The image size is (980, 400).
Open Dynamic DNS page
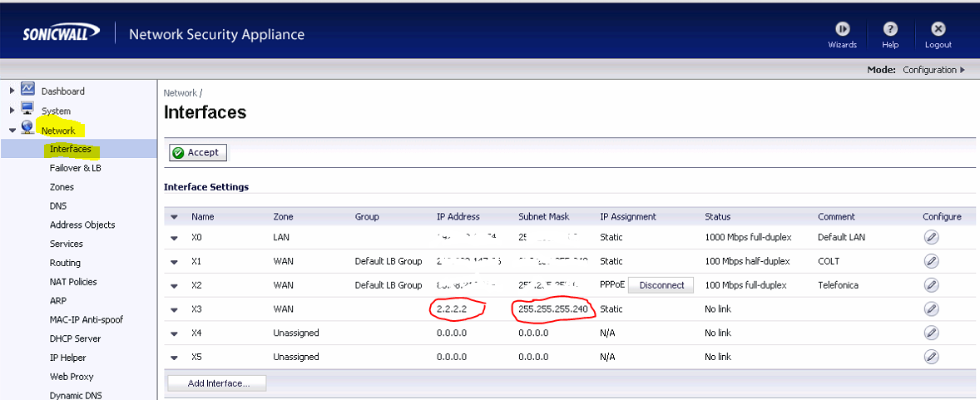tap(74, 395)
